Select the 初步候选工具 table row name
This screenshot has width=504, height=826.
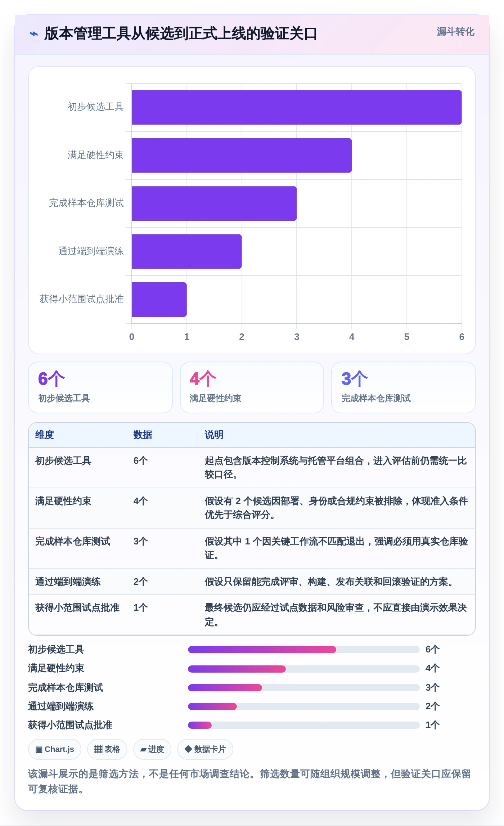[63, 461]
